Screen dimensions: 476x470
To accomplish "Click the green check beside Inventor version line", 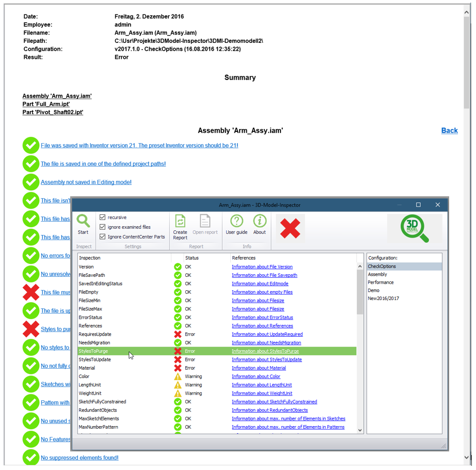I will (30, 146).
